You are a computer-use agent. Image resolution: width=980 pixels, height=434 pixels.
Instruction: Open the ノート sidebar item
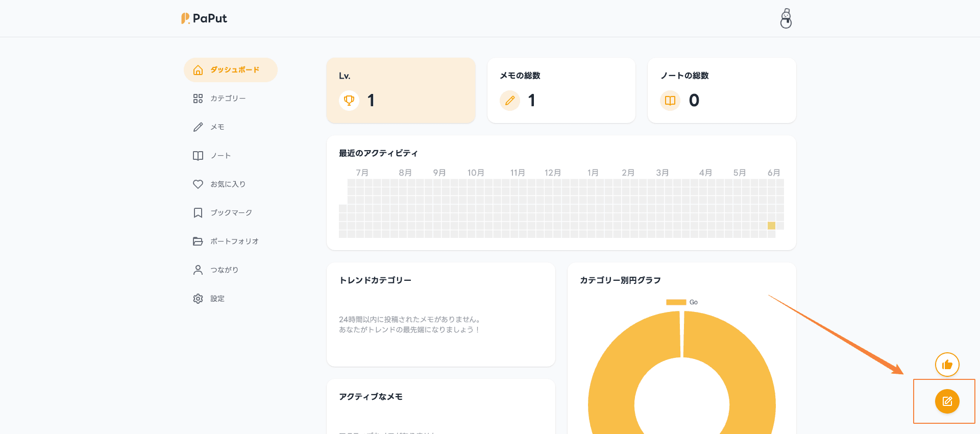220,156
